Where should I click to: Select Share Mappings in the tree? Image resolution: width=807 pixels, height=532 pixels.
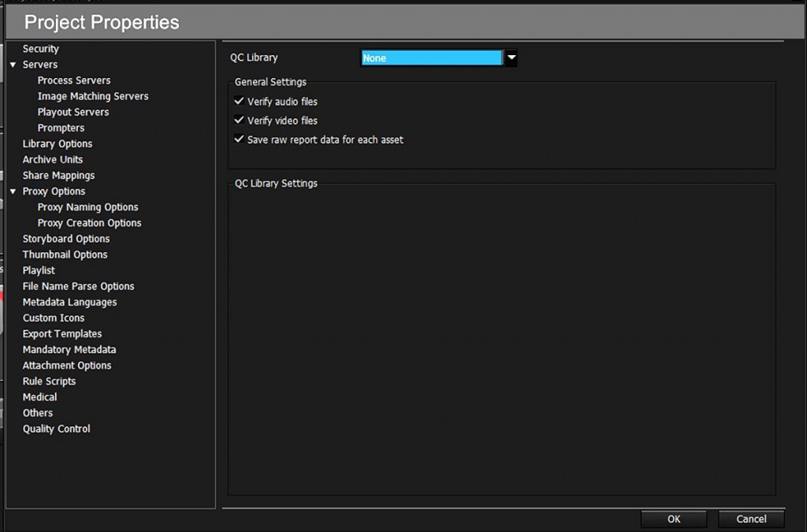58,176
